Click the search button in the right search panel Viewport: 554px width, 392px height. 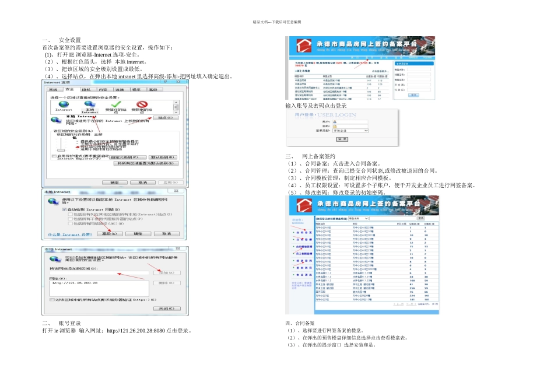pyautogui.click(x=413, y=95)
